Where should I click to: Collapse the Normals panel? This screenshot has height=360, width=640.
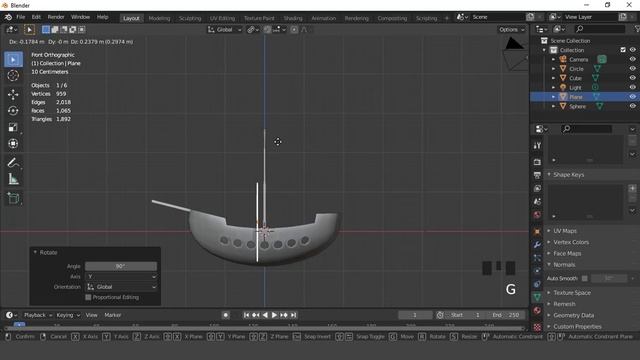click(564, 265)
